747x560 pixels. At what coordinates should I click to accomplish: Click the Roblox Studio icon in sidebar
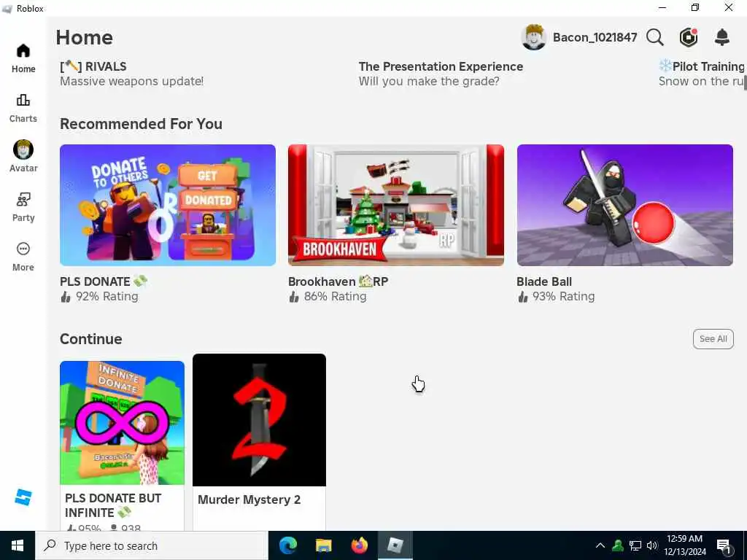click(x=23, y=497)
